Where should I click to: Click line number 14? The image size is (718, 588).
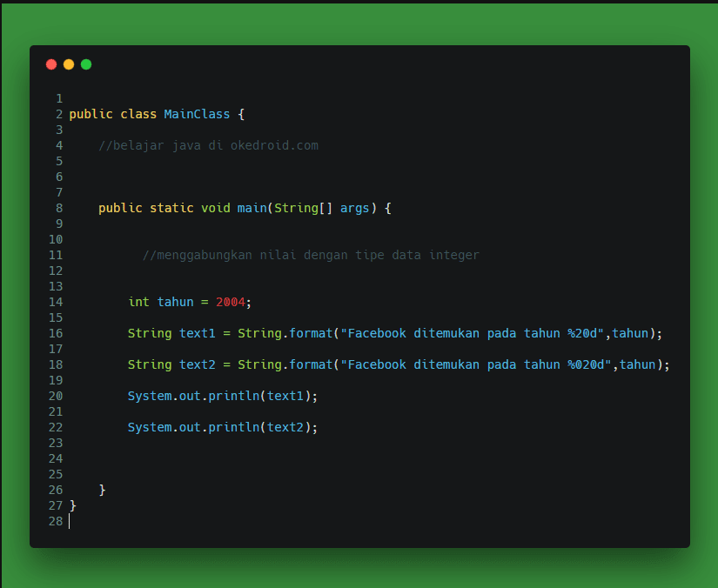point(56,302)
